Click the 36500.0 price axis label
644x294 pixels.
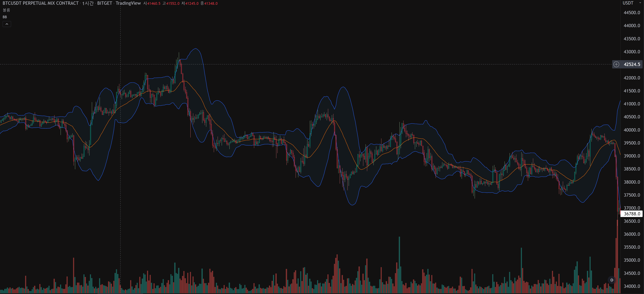point(632,221)
